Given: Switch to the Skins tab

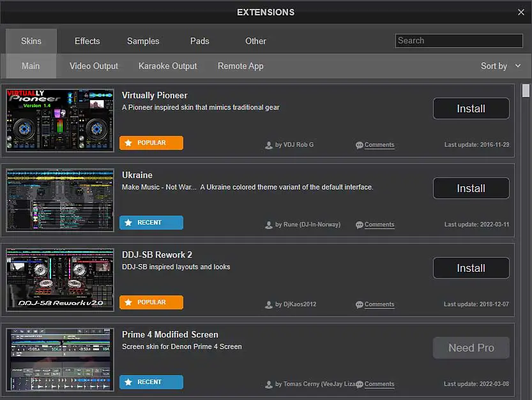Looking at the screenshot, I should click(x=31, y=41).
